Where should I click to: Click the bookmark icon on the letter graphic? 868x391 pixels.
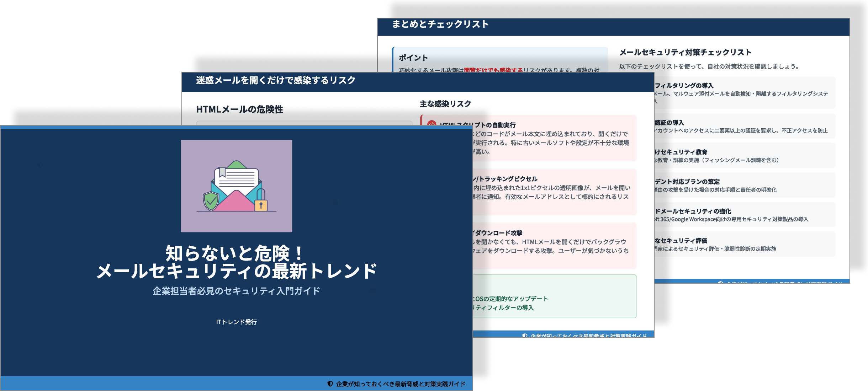(x=222, y=172)
